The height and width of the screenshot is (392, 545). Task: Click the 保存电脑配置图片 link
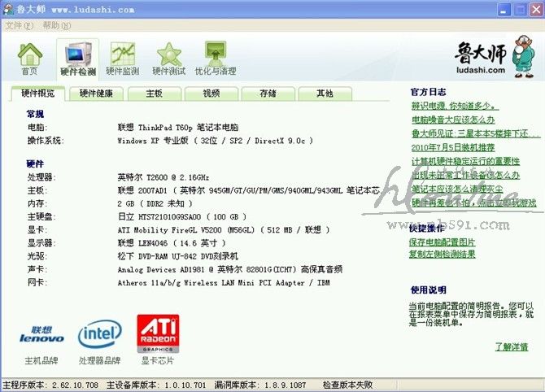(x=443, y=242)
